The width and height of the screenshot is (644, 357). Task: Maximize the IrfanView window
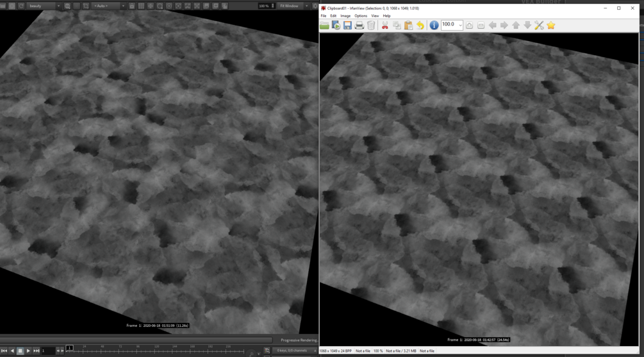(619, 8)
